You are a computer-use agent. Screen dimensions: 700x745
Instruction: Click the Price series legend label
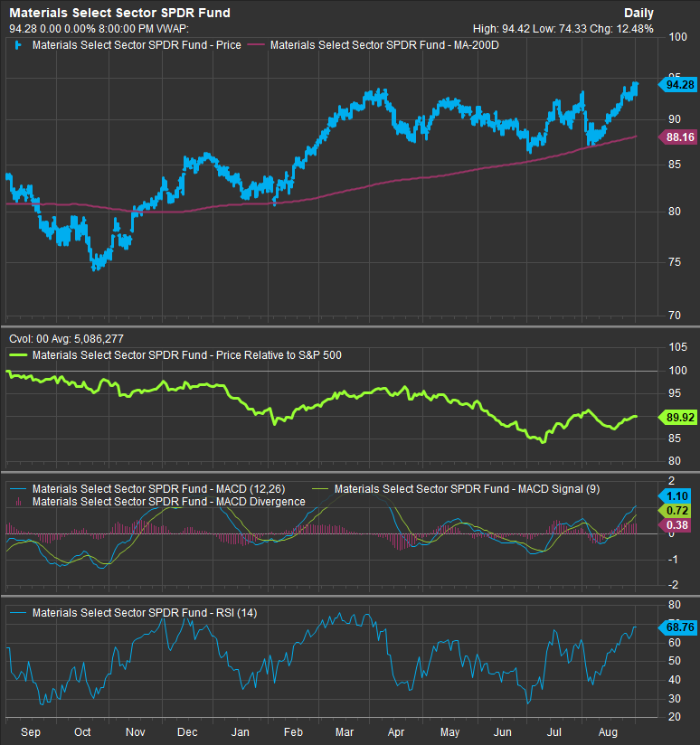pyautogui.click(x=137, y=45)
